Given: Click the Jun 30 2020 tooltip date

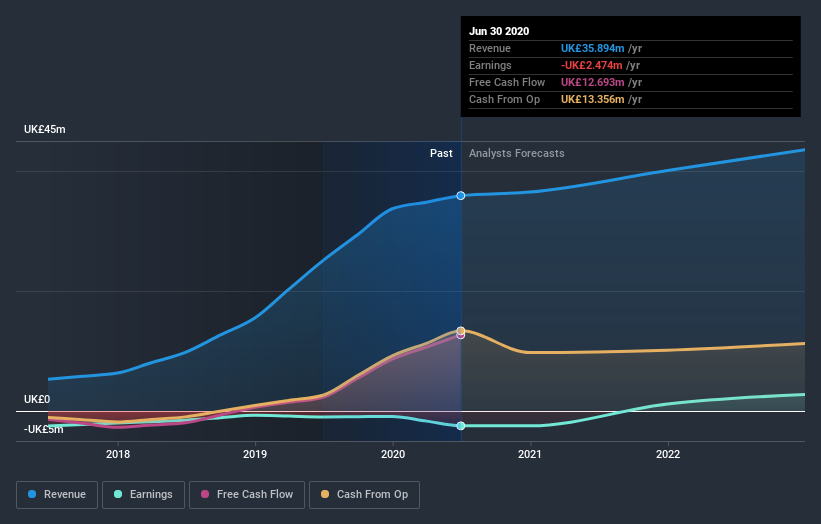Looking at the screenshot, I should [499, 31].
